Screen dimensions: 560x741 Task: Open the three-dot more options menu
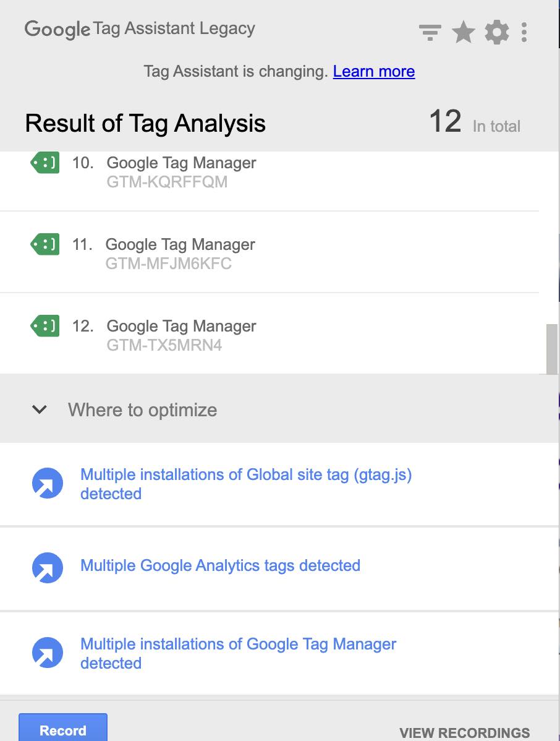click(524, 33)
